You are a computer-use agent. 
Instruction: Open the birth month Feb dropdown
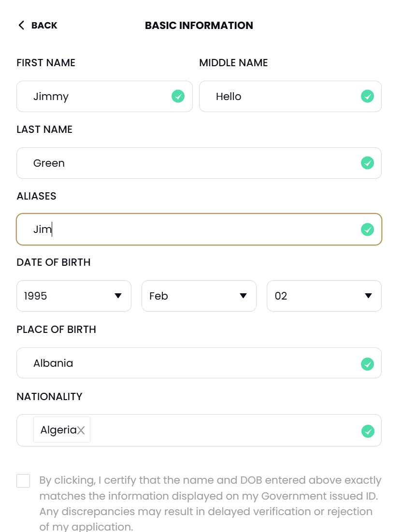pyautogui.click(x=199, y=296)
